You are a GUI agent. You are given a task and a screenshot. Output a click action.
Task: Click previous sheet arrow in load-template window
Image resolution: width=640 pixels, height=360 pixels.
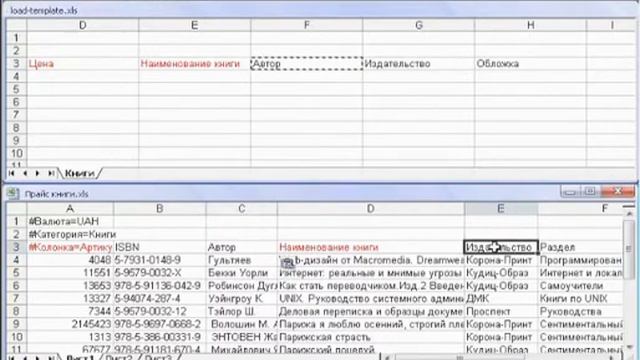tap(24, 173)
